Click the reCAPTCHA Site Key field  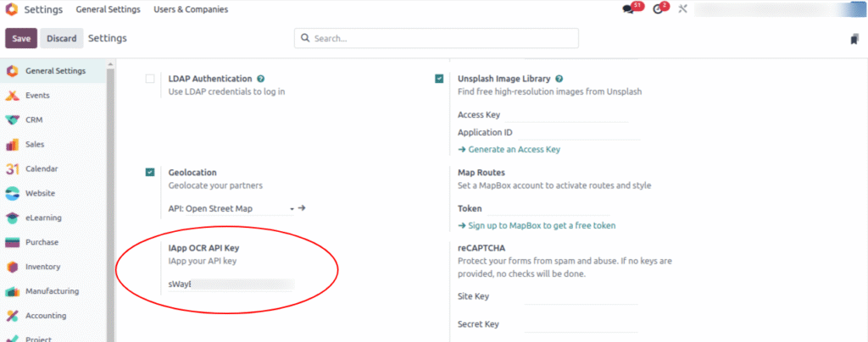click(581, 297)
